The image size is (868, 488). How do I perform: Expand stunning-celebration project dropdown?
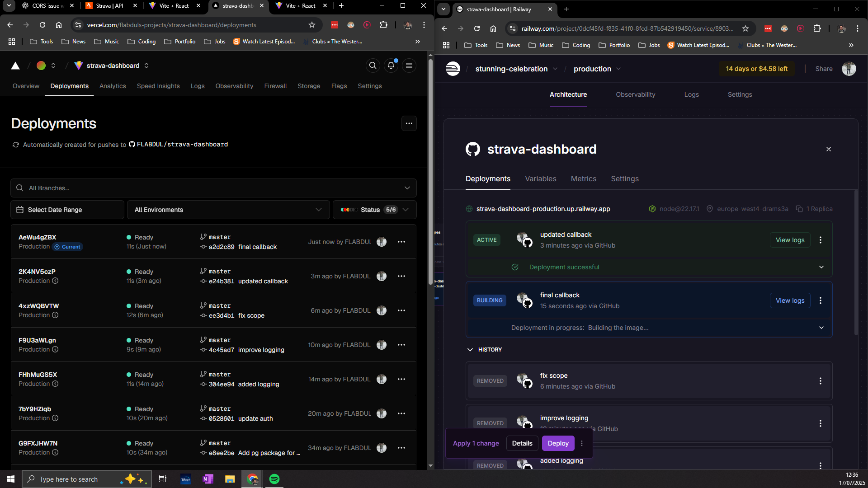pyautogui.click(x=555, y=69)
